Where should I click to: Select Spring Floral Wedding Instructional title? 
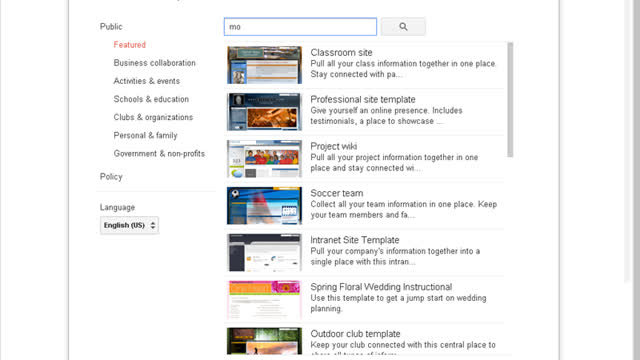(x=381, y=287)
